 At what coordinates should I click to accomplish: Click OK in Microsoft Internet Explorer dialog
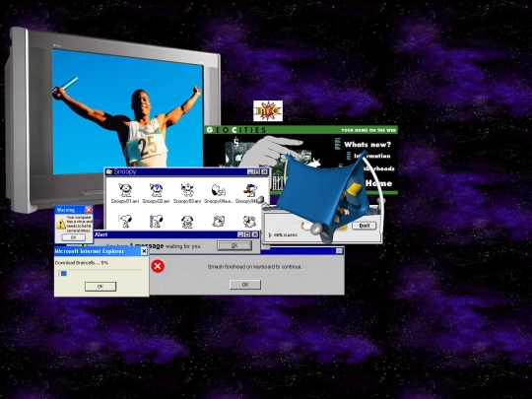[x=100, y=287]
